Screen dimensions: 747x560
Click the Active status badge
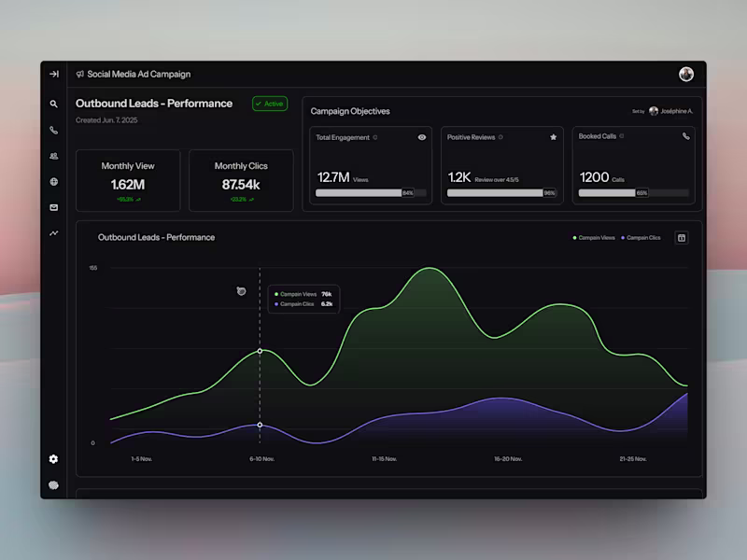(x=269, y=104)
